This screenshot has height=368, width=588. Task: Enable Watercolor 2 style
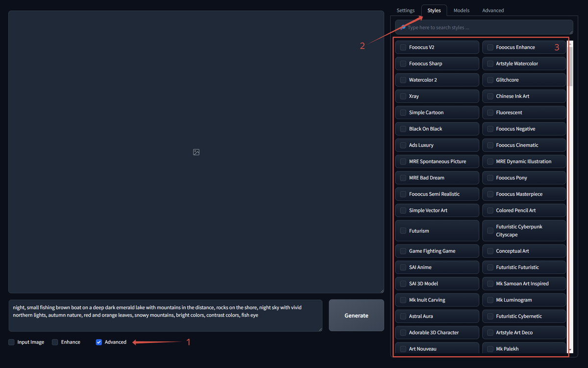tap(403, 80)
